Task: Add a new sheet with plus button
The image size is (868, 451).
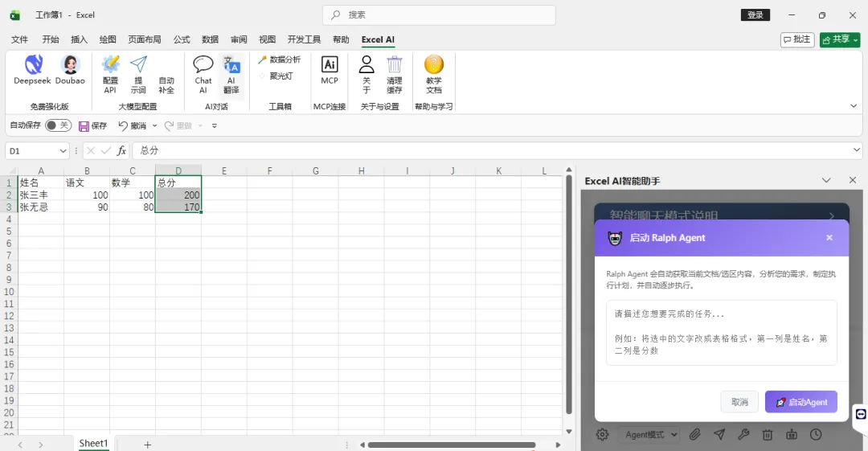Action: pos(147,445)
